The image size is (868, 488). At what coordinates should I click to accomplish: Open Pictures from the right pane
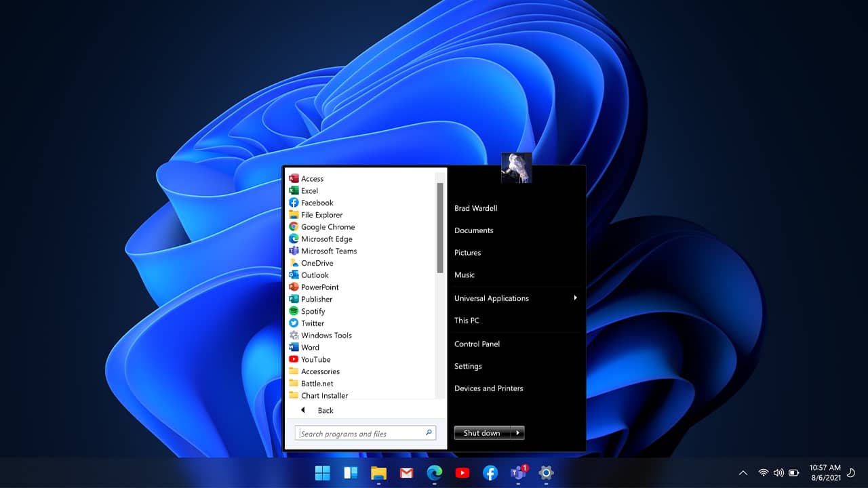point(467,253)
